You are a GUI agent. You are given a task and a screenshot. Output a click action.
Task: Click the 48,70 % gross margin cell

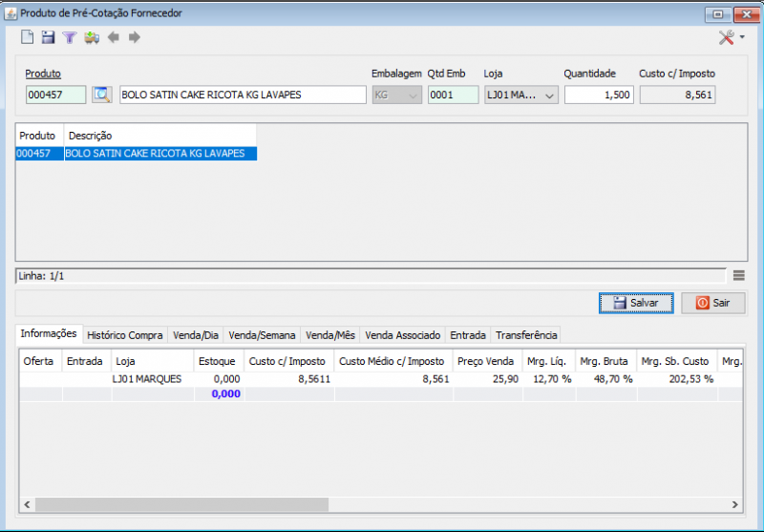click(606, 379)
